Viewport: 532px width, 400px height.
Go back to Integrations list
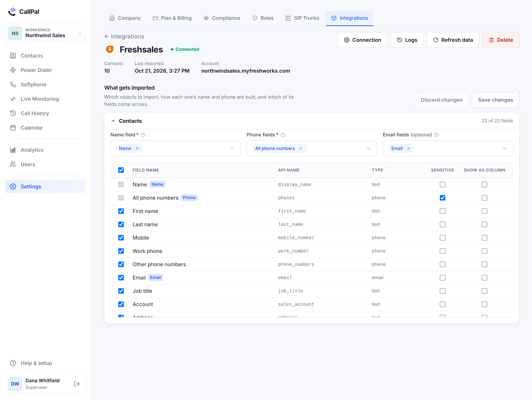[x=124, y=36]
